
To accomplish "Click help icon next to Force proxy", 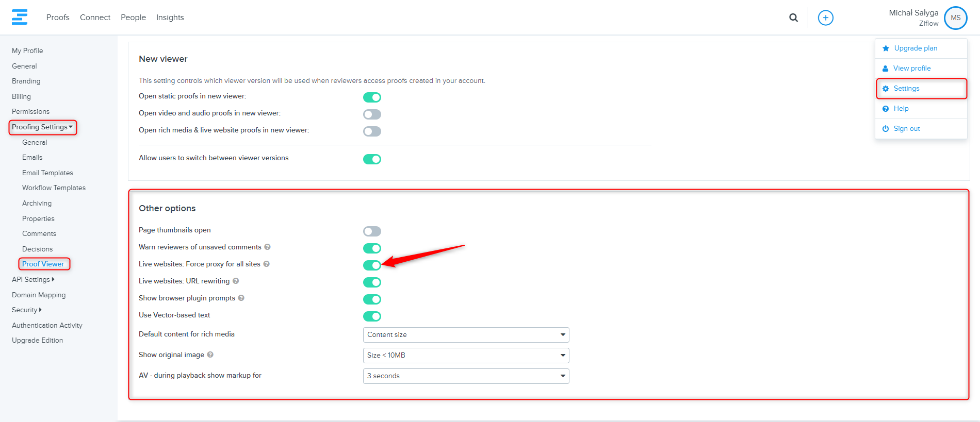I will pyautogui.click(x=266, y=264).
